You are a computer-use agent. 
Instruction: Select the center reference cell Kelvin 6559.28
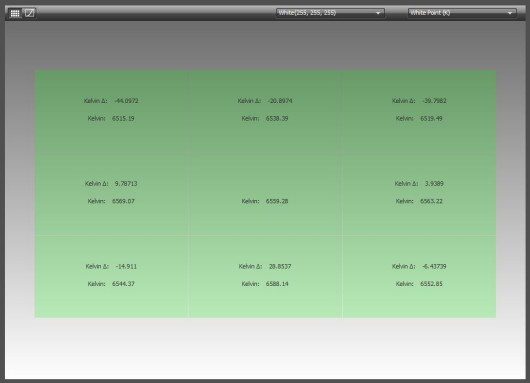tap(265, 194)
